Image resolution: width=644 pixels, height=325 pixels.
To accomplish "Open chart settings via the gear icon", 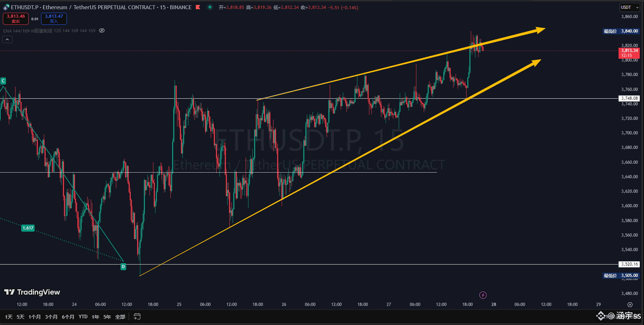I will click(x=630, y=304).
